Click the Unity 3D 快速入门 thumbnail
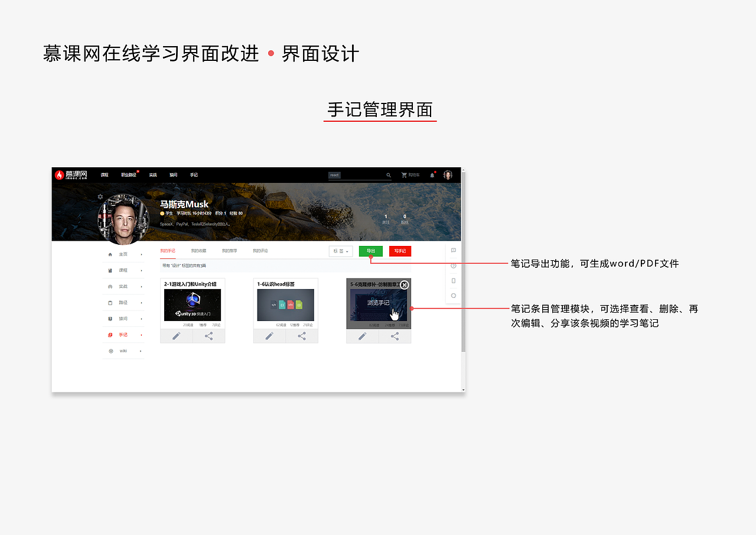The height and width of the screenshot is (535, 756). [x=193, y=305]
